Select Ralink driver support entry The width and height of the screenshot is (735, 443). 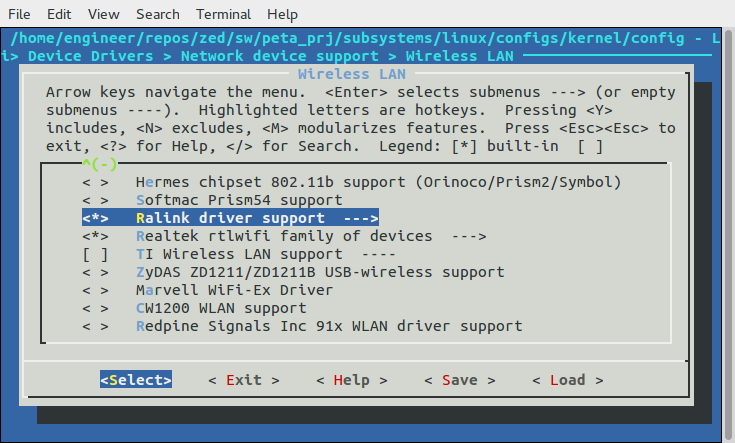point(230,218)
